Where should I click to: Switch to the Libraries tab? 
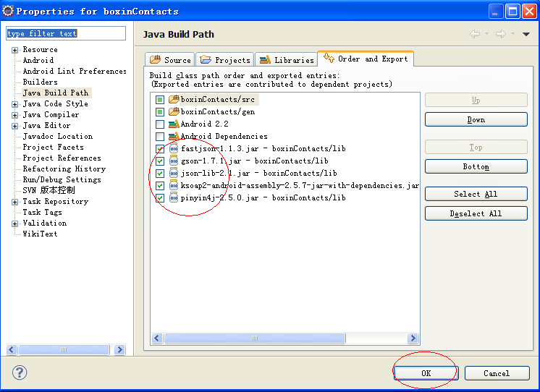click(286, 59)
